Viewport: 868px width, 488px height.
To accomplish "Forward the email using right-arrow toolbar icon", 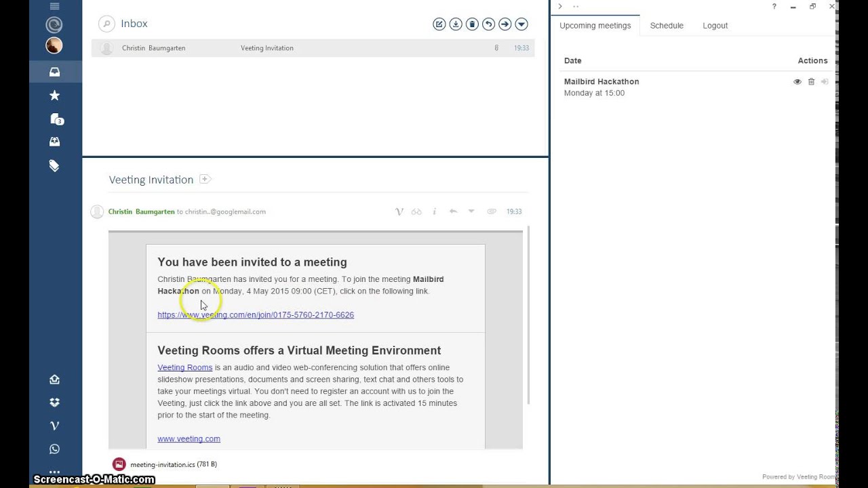I will tap(505, 24).
